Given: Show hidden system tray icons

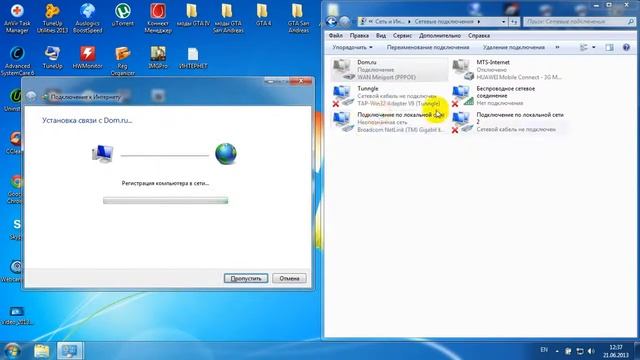Looking at the screenshot, I should (557, 351).
